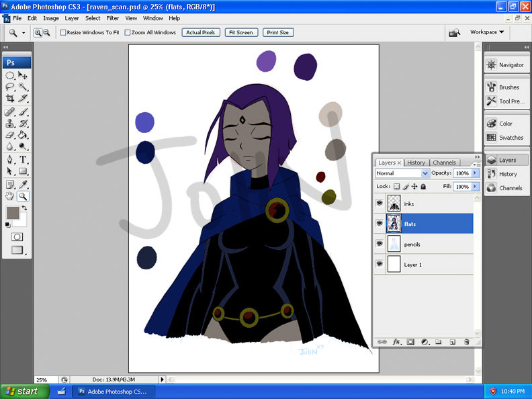Hide Layer 1 visibility eye

380,264
